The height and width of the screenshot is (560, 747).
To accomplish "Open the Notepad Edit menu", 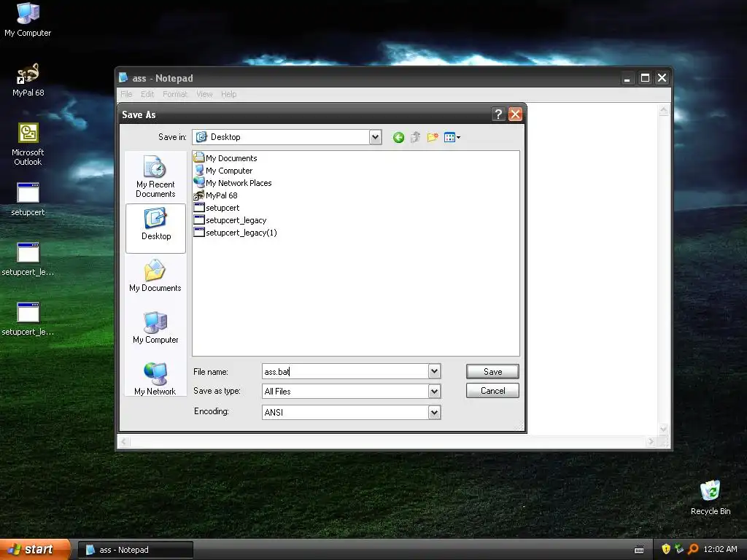I will [x=147, y=94].
